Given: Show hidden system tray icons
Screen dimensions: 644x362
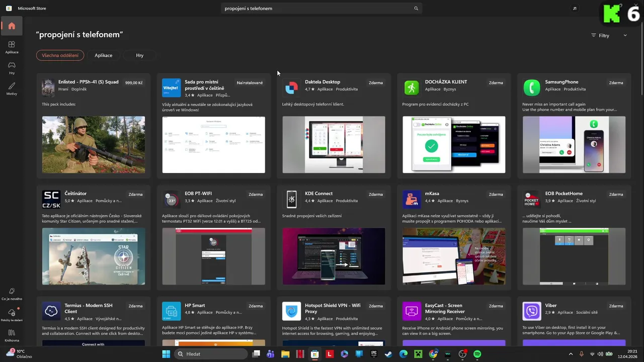Looking at the screenshot, I should coord(571,354).
